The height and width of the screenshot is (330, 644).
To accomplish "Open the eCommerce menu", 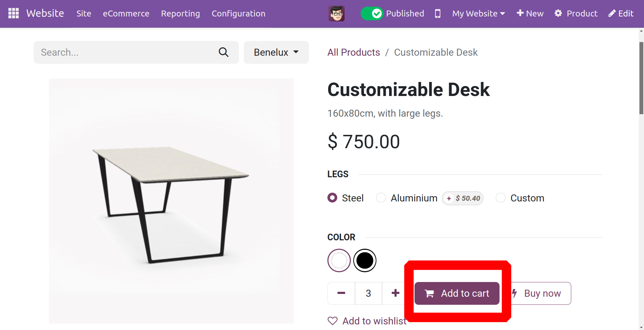I will 126,13.
